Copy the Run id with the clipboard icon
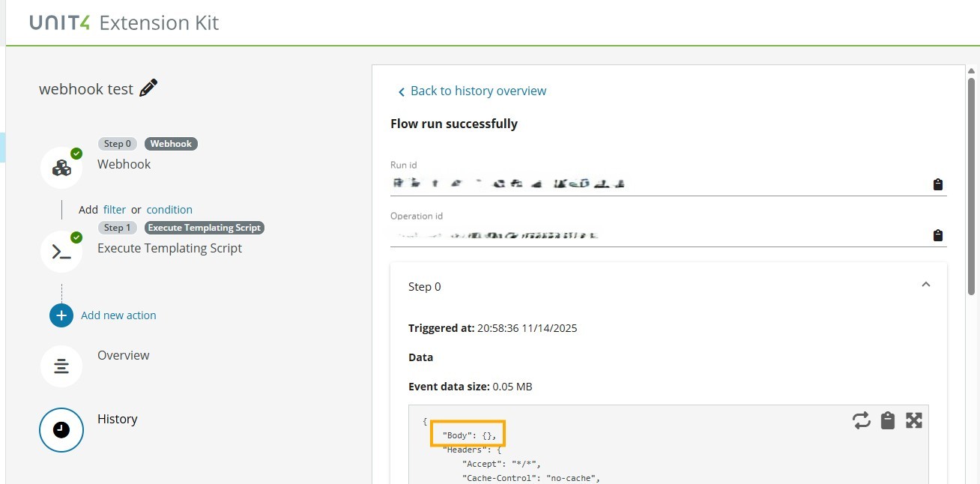This screenshot has width=980, height=484. point(937,184)
